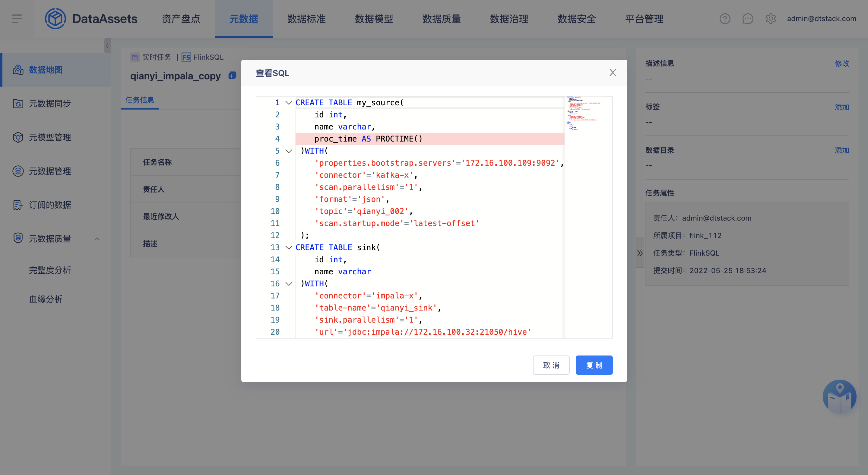Click the 任务名称 row label

157,162
